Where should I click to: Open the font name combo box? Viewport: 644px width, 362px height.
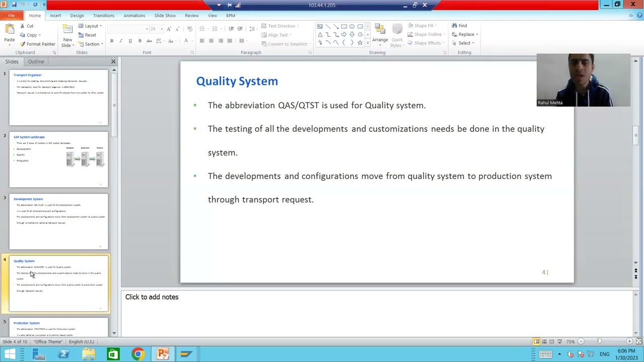pos(128,29)
